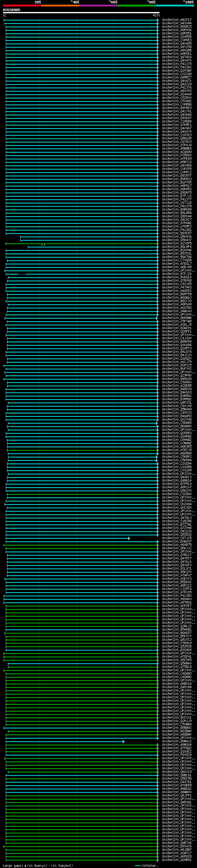
Task: Click hit label UniRef100_B7FJZ4
Action: 176,274
